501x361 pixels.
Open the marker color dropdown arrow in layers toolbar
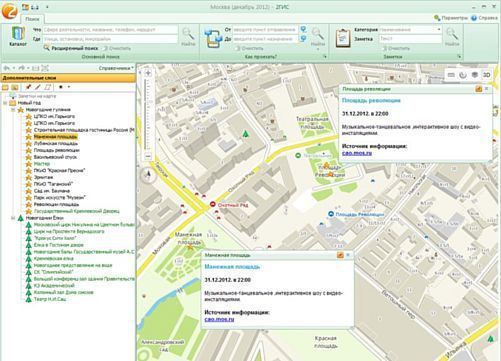pyautogui.click(x=69, y=87)
